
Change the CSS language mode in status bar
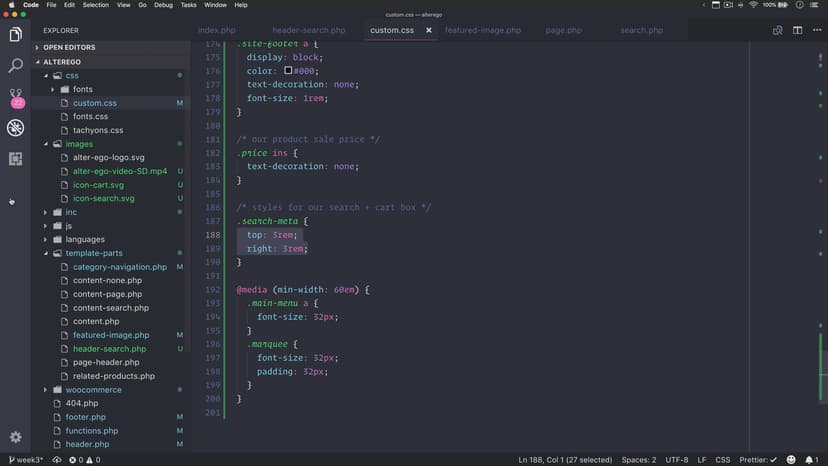(722, 460)
